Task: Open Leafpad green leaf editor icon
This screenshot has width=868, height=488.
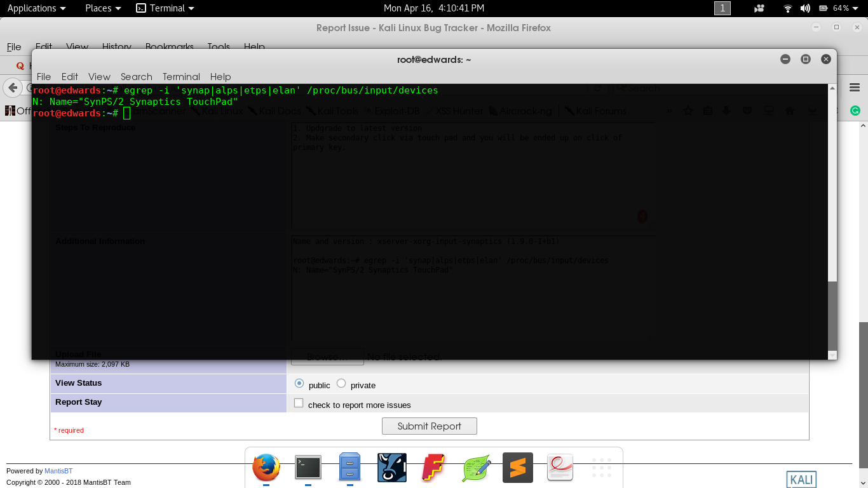Action: [x=476, y=468]
